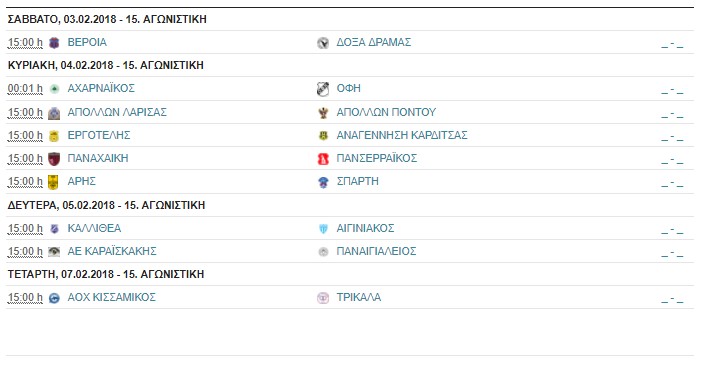Open the ΤΡΙΚΑΛΑ team link
Image resolution: width=703 pixels, height=369 pixels.
pos(359,297)
